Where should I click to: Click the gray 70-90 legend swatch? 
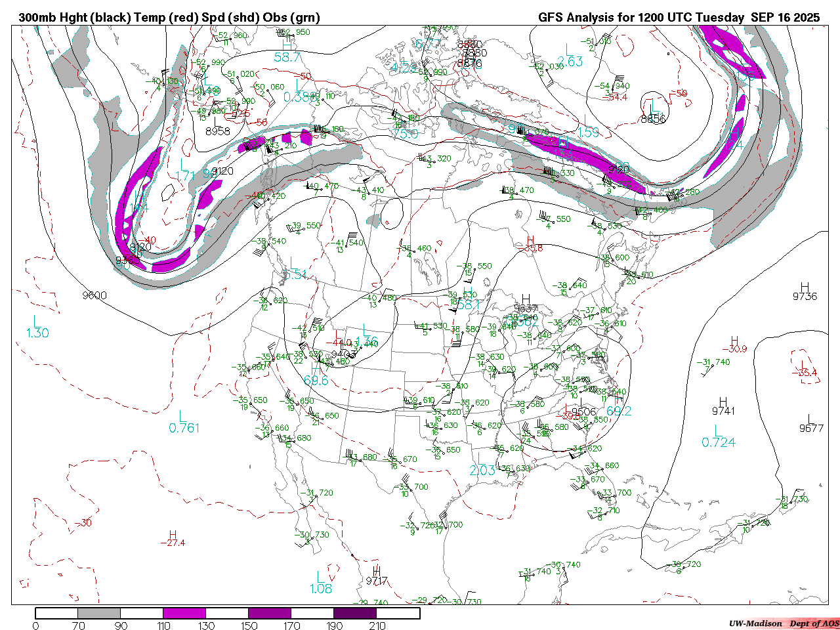(98, 614)
